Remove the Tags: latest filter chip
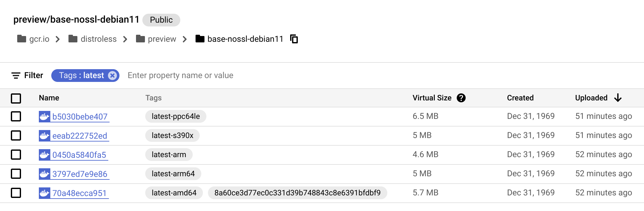 (112, 76)
